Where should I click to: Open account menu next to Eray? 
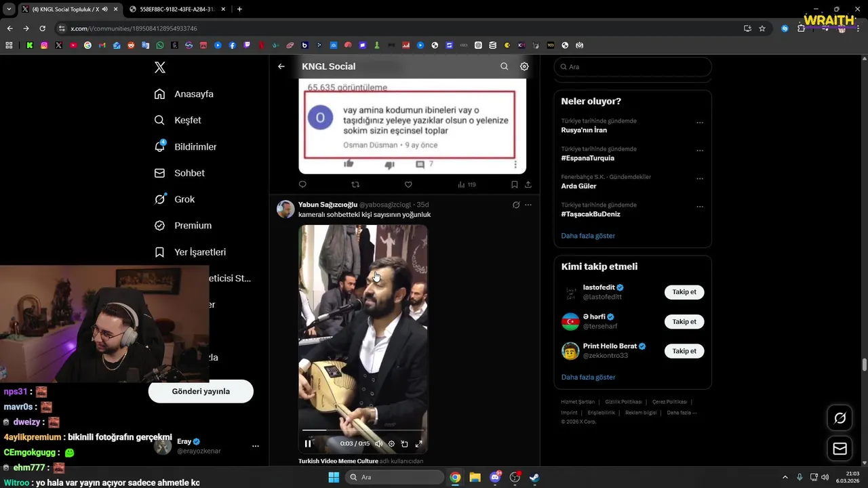256,446
